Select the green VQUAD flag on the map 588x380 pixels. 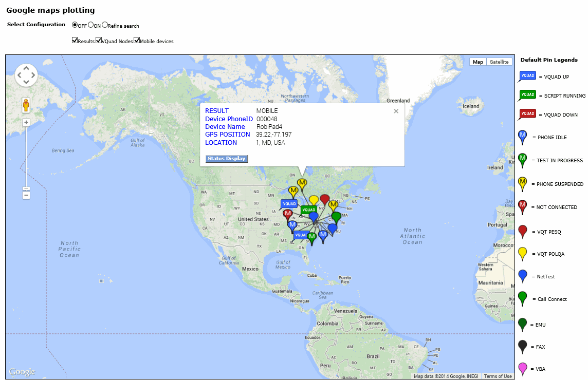(308, 210)
